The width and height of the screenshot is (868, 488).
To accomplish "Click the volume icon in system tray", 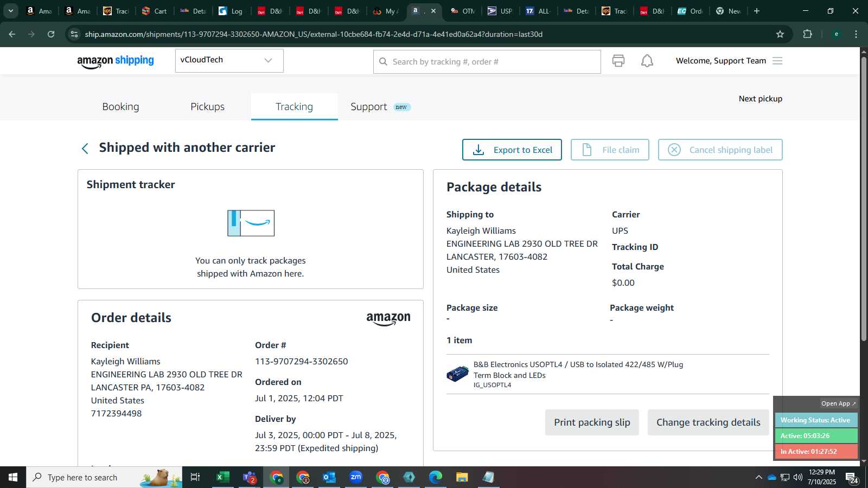I will pos(798,477).
